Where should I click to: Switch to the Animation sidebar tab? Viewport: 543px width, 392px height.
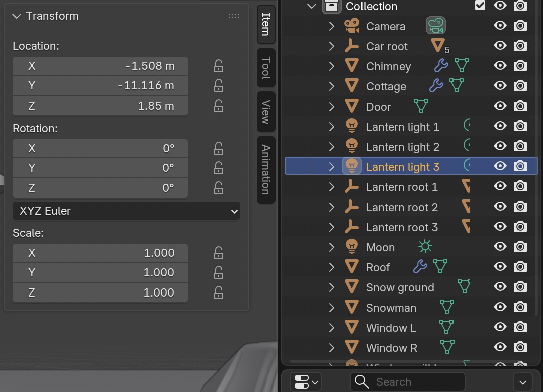266,170
